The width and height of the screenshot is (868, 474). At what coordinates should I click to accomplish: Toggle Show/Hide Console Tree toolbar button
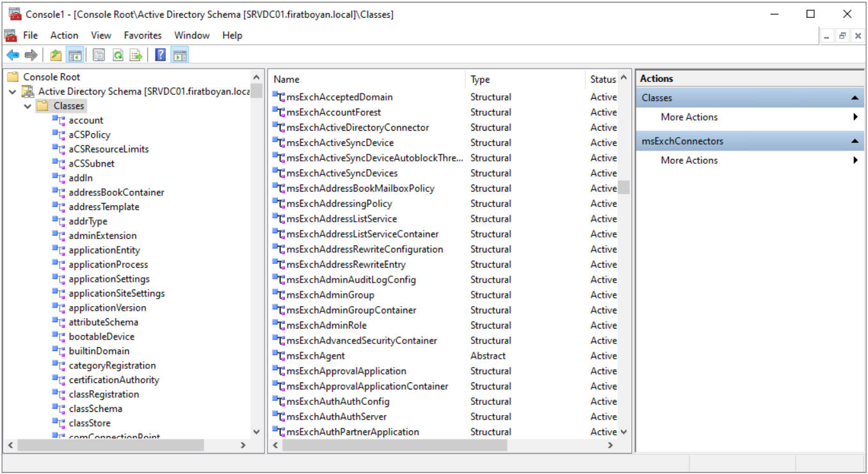tap(74, 56)
